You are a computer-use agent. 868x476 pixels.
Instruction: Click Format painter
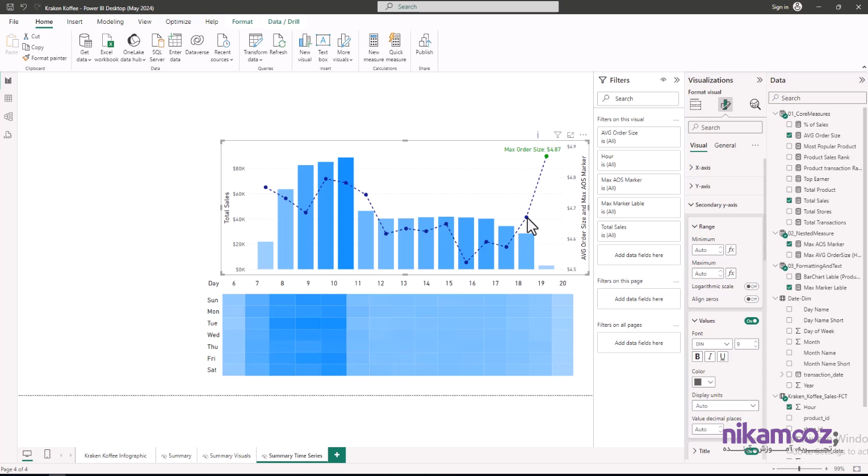(x=45, y=58)
